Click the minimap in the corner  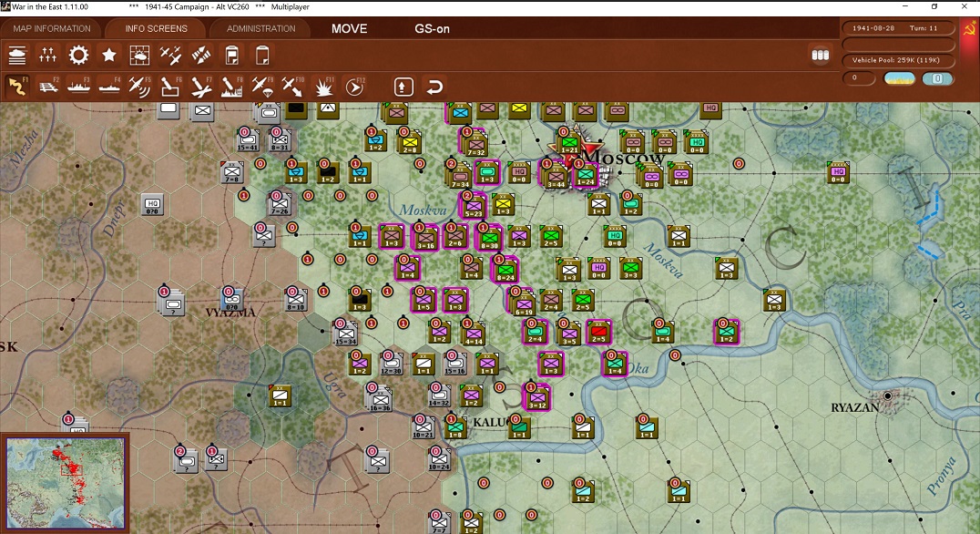[66, 483]
